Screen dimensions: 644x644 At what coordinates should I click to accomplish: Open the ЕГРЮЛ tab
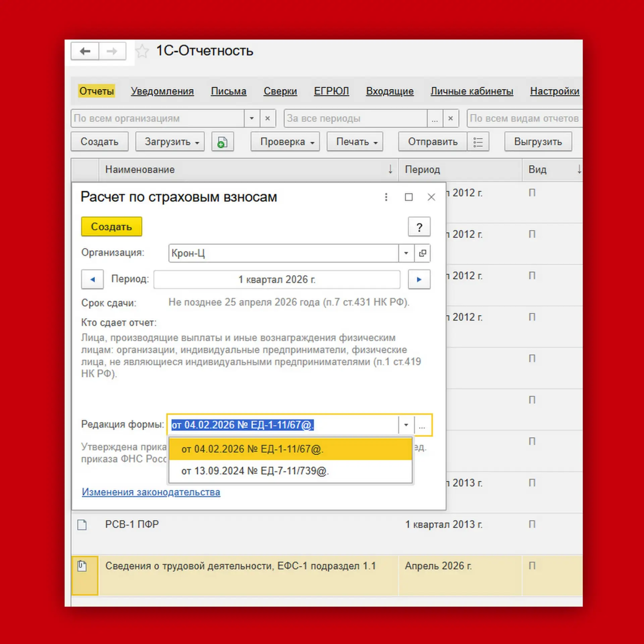[x=331, y=91]
